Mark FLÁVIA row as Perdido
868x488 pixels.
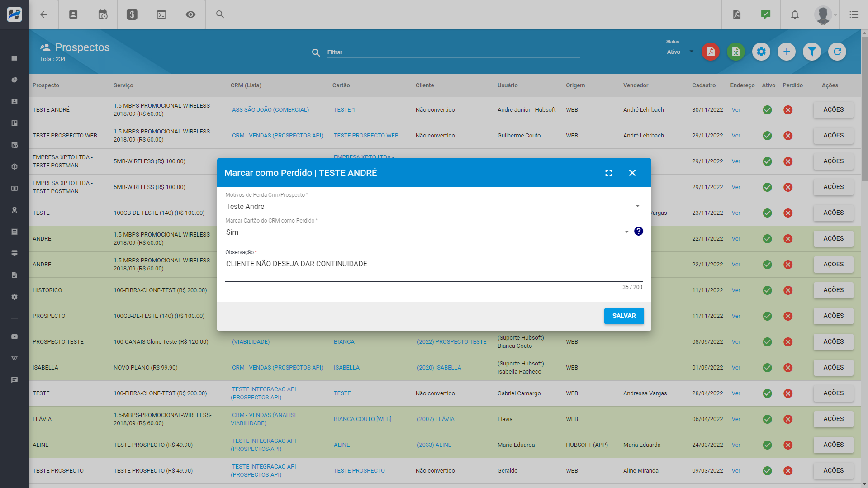(788, 419)
